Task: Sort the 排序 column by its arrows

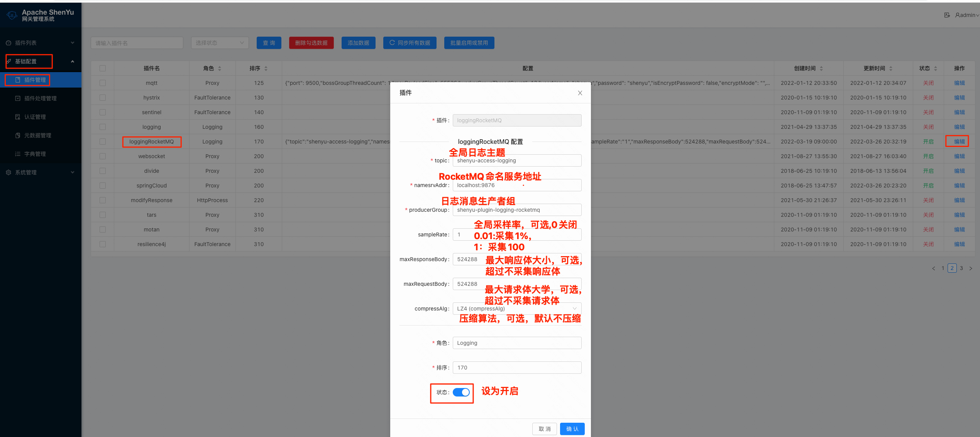Action: (266, 68)
